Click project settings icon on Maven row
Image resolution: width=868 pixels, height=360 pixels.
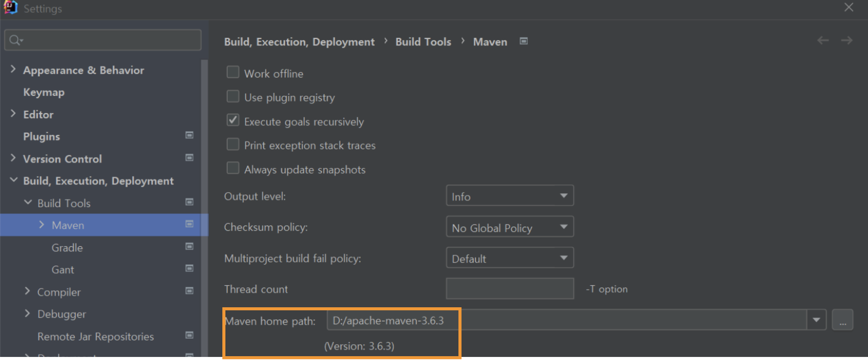point(189,224)
